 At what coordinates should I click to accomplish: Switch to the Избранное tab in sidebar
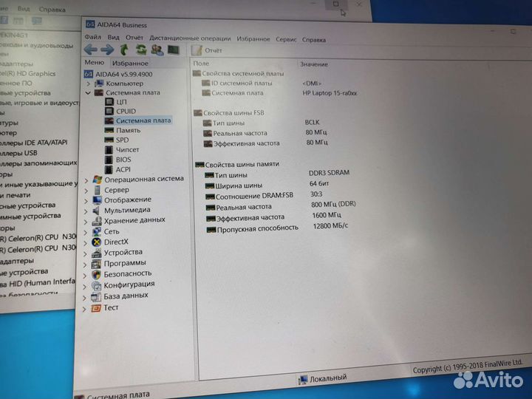pyautogui.click(x=130, y=63)
